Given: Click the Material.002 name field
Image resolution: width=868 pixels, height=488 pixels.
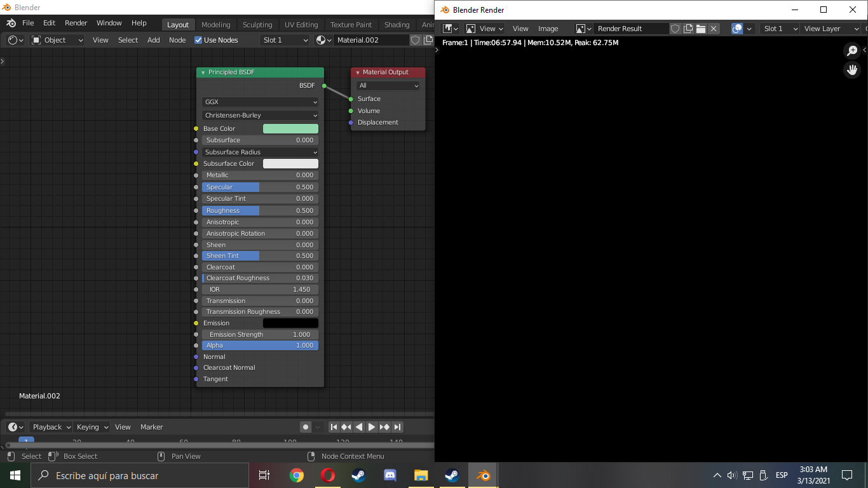Looking at the screenshot, I should click(x=371, y=40).
